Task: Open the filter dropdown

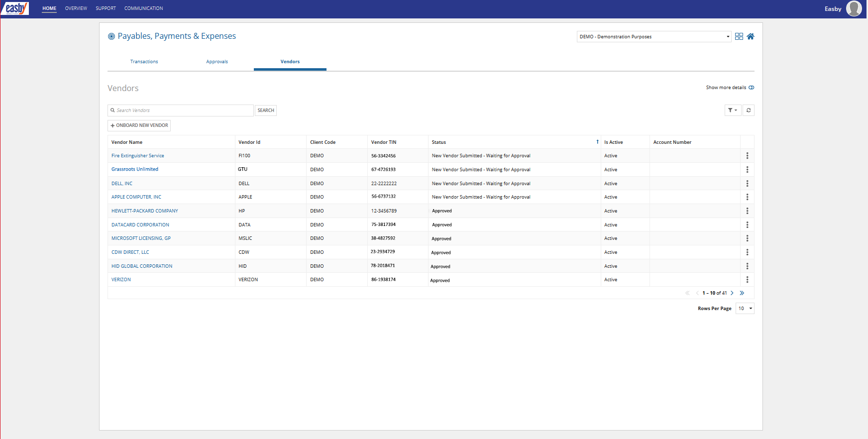Action: click(733, 110)
